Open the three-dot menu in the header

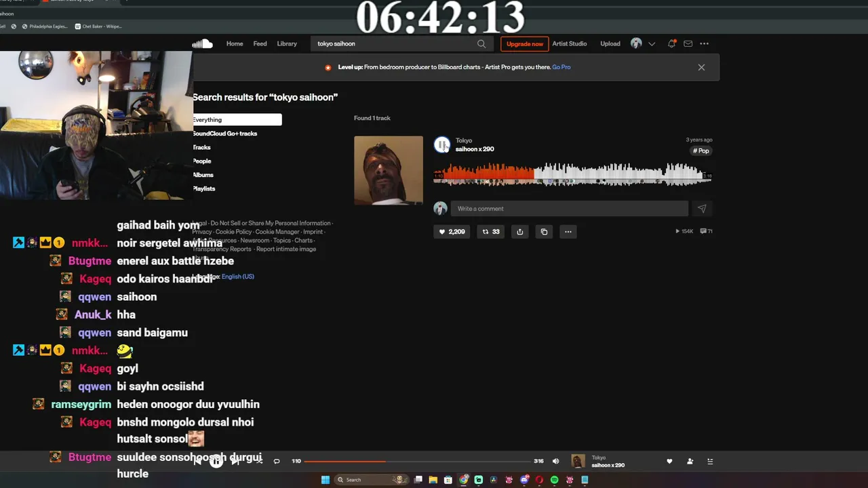pos(705,43)
